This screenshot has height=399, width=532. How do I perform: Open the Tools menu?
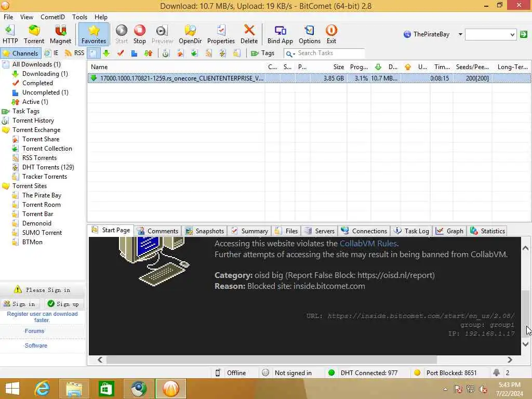click(79, 17)
